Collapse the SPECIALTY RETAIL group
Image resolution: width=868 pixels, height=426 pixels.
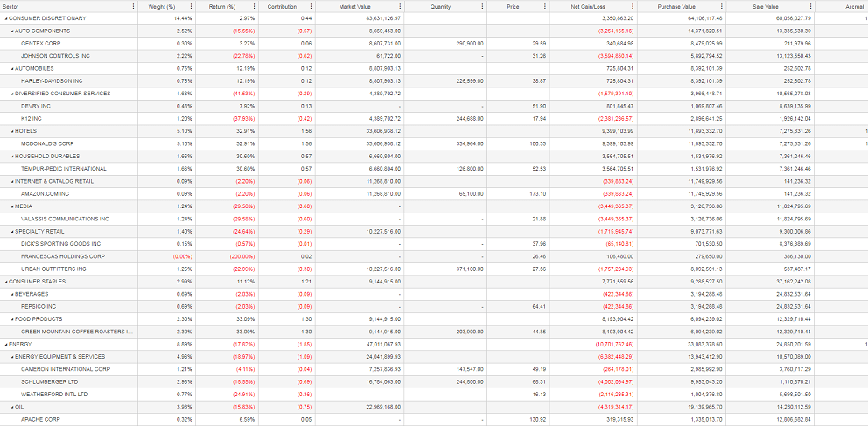12,232
